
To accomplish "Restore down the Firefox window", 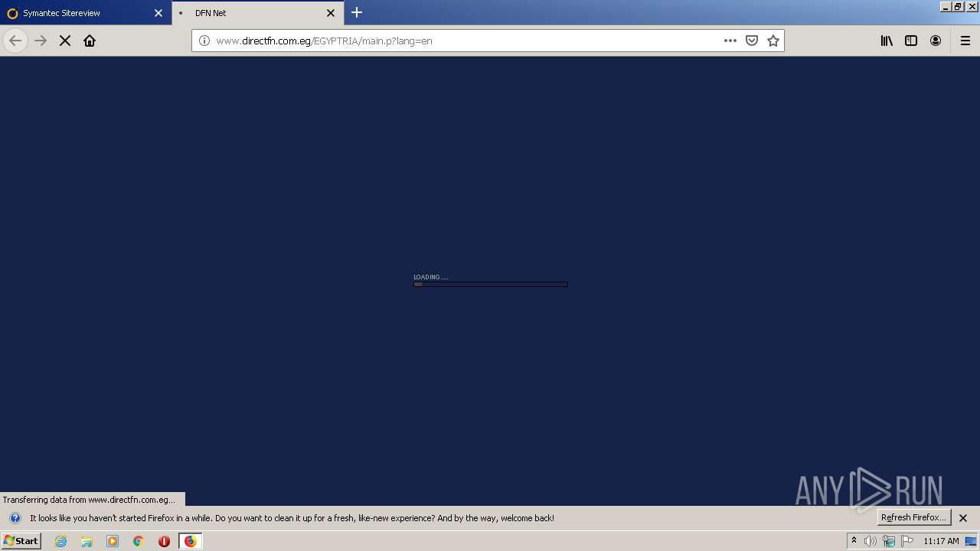I will (x=959, y=6).
